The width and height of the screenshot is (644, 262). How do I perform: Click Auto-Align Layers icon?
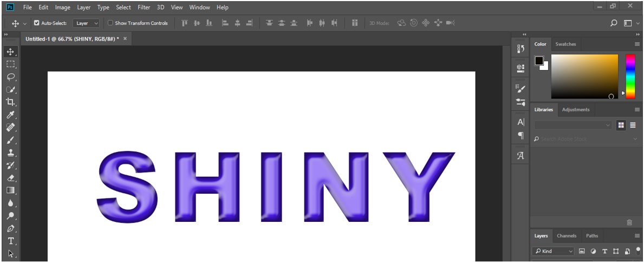coord(355,23)
